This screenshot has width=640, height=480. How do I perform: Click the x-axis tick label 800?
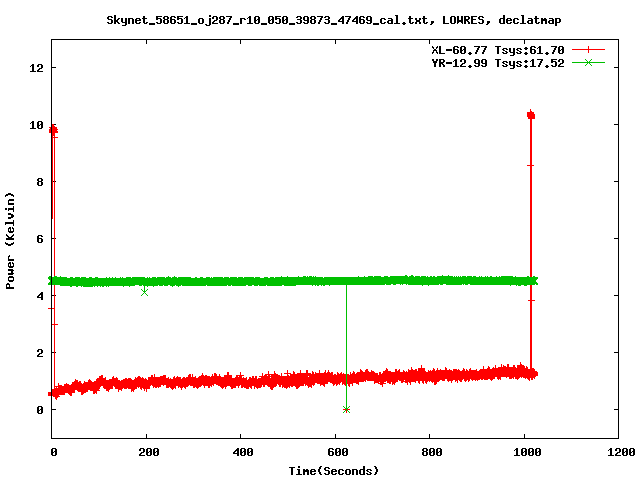click(x=432, y=452)
